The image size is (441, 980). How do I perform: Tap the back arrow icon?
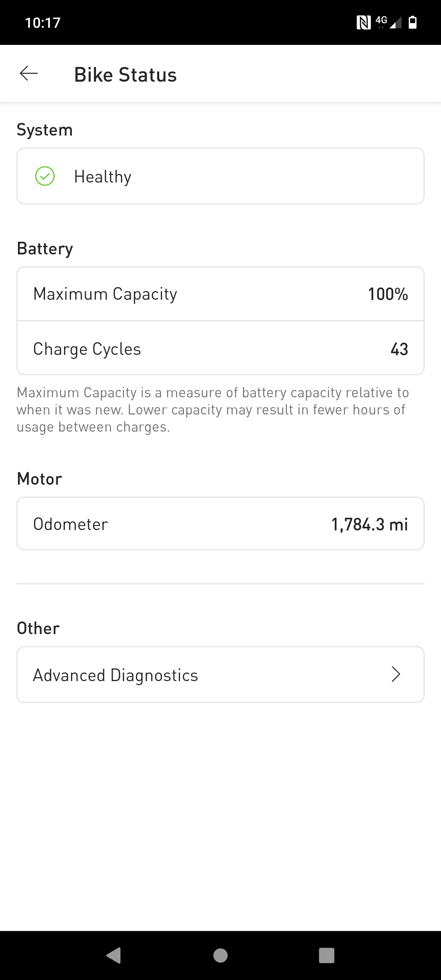point(29,74)
